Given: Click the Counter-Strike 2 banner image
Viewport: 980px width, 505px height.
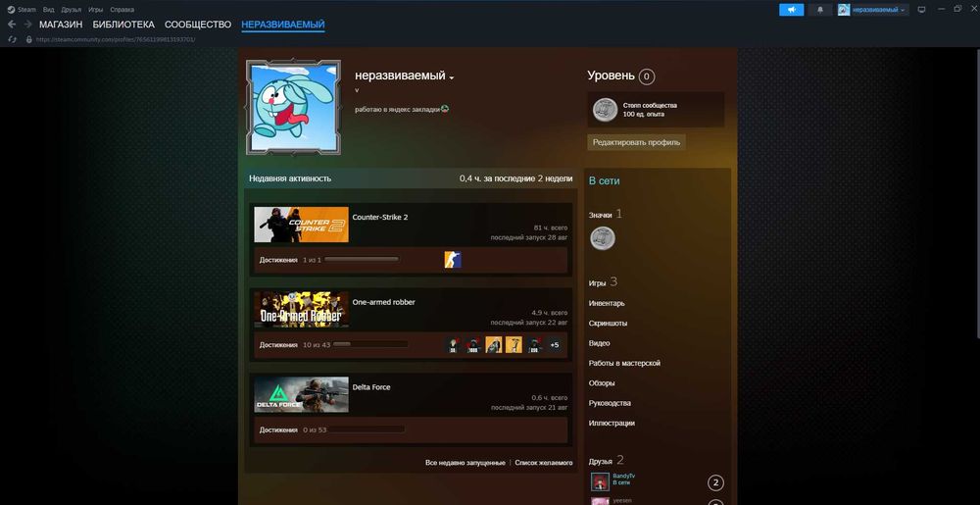Looking at the screenshot, I should point(301,225).
